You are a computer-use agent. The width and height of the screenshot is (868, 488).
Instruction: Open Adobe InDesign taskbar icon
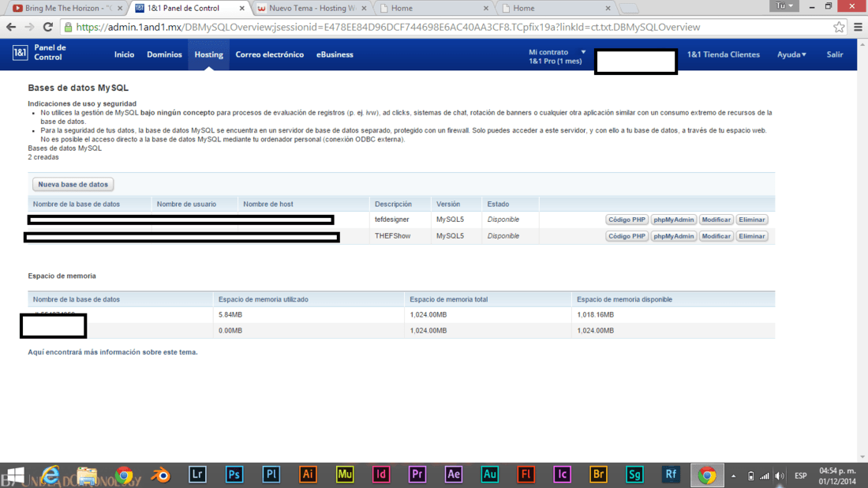380,475
